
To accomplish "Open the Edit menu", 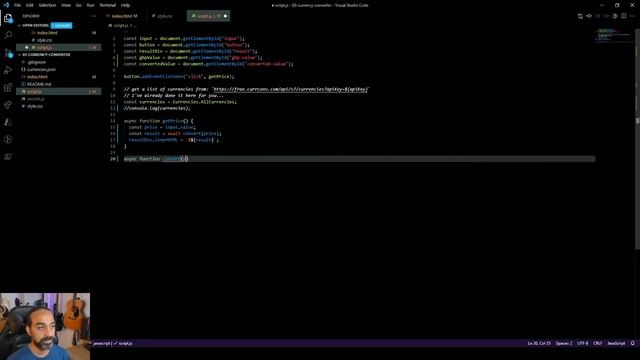I will 30,5.
